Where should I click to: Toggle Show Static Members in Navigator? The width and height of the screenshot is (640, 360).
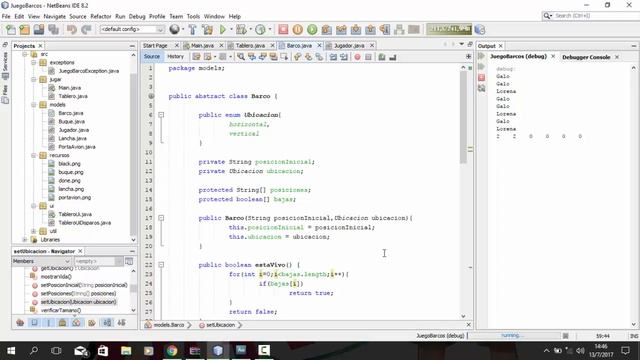click(49, 322)
